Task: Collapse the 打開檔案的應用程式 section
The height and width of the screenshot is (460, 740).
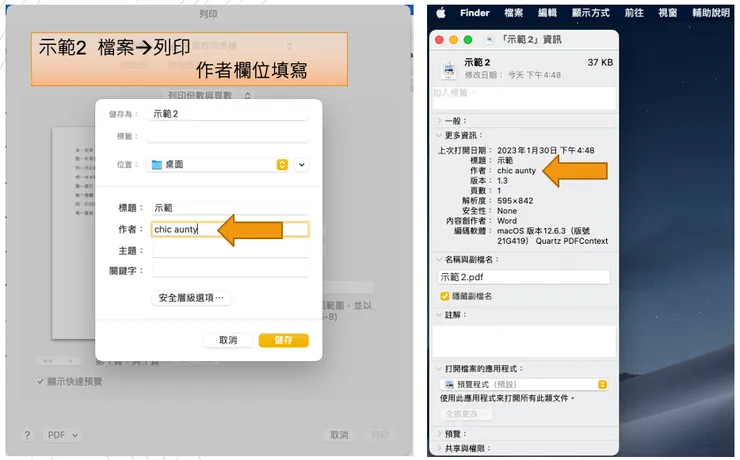Action: [438, 369]
